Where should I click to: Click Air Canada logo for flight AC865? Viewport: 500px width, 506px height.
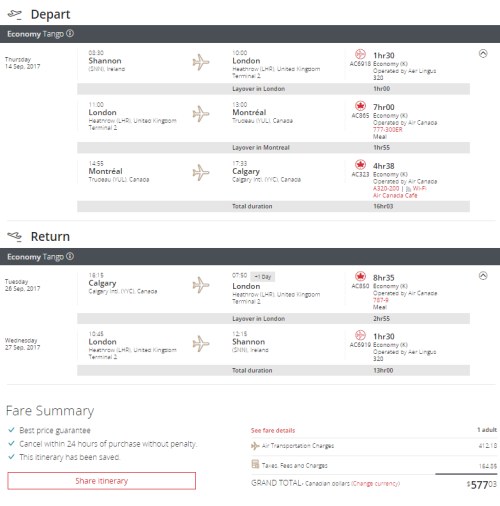[360, 106]
